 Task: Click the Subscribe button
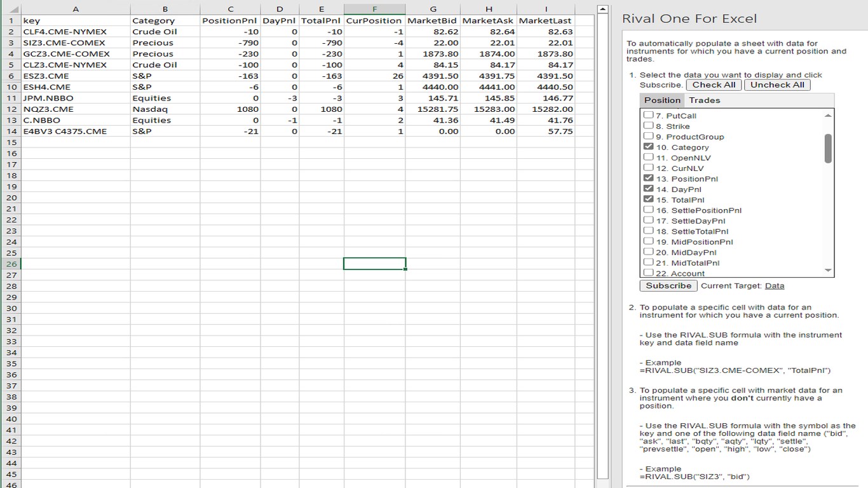click(668, 286)
